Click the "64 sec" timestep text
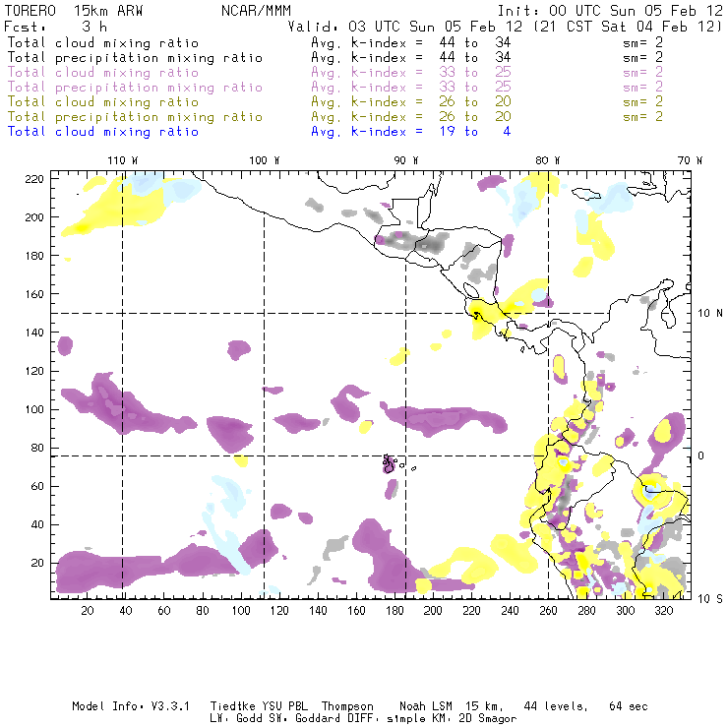 [x=629, y=706]
